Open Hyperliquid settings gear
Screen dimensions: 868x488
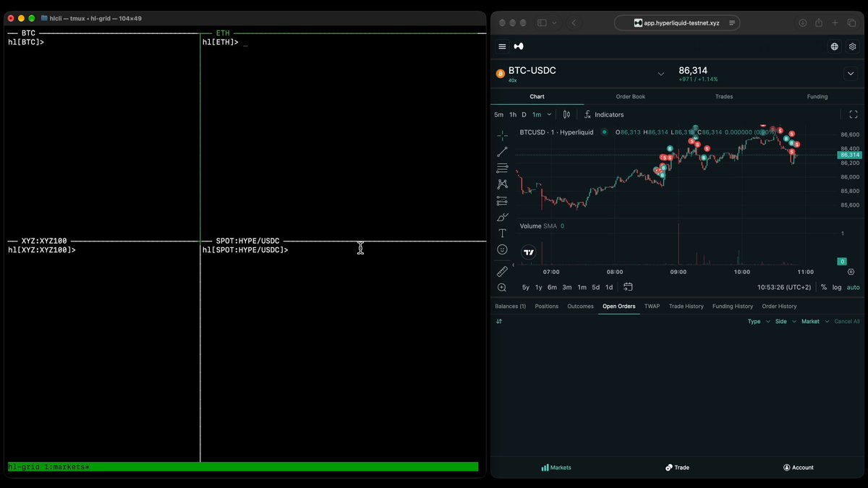point(852,46)
